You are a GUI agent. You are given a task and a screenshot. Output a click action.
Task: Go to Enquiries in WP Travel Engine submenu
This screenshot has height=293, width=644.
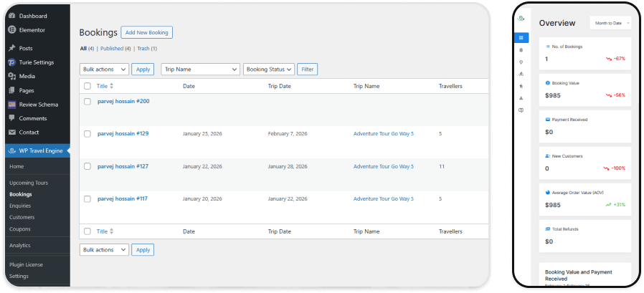point(21,206)
